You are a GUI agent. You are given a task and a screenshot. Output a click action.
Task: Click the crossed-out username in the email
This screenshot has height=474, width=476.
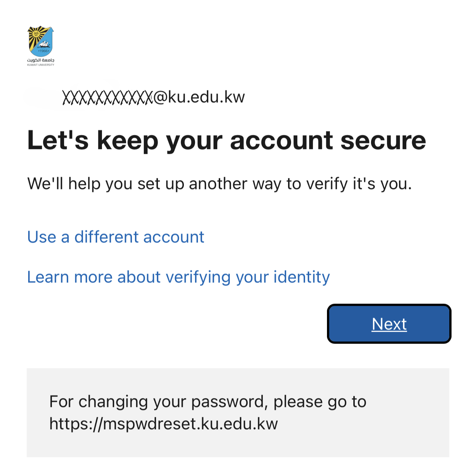[108, 97]
